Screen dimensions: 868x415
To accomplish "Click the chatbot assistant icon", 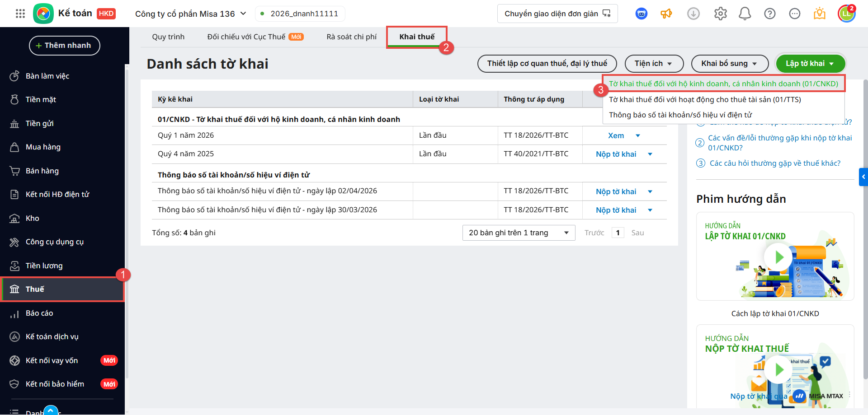I will tap(641, 14).
